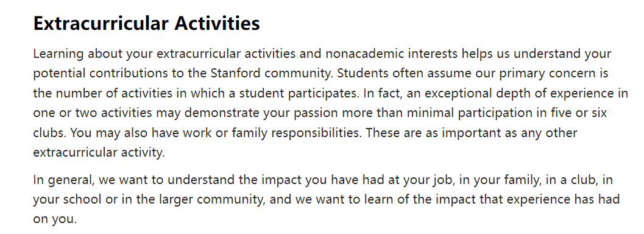
Task: Click the word "Stanford" in first paragraph
Action: pyautogui.click(x=236, y=74)
